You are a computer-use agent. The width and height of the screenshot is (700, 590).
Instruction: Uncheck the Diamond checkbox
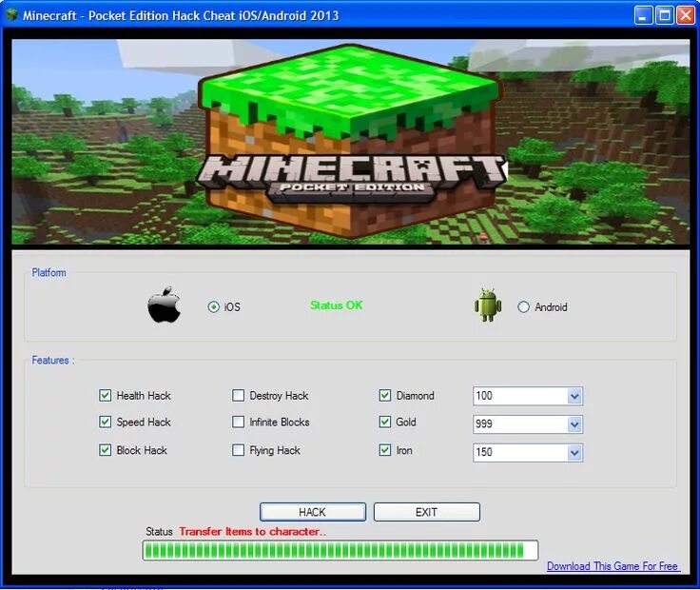click(x=385, y=395)
